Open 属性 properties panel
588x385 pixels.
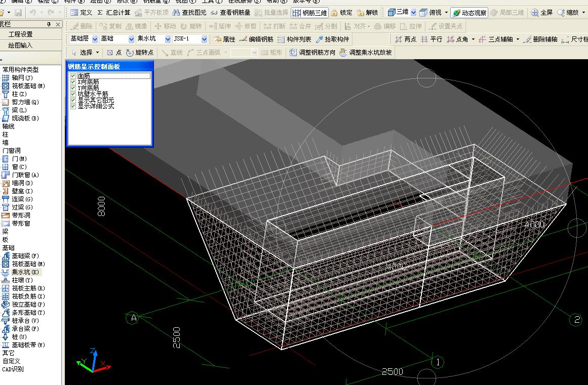click(x=225, y=39)
